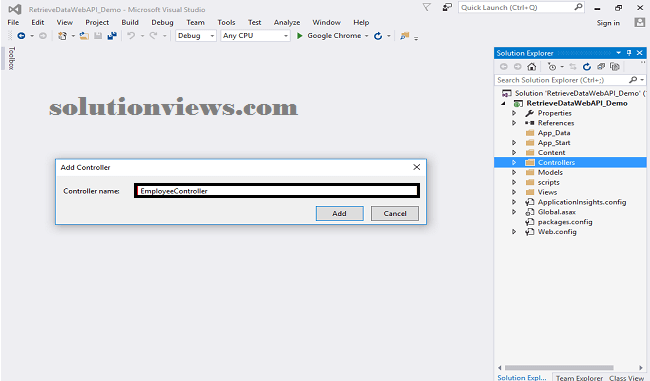Expand the References node
This screenshot has height=381, width=650.
[x=514, y=123]
